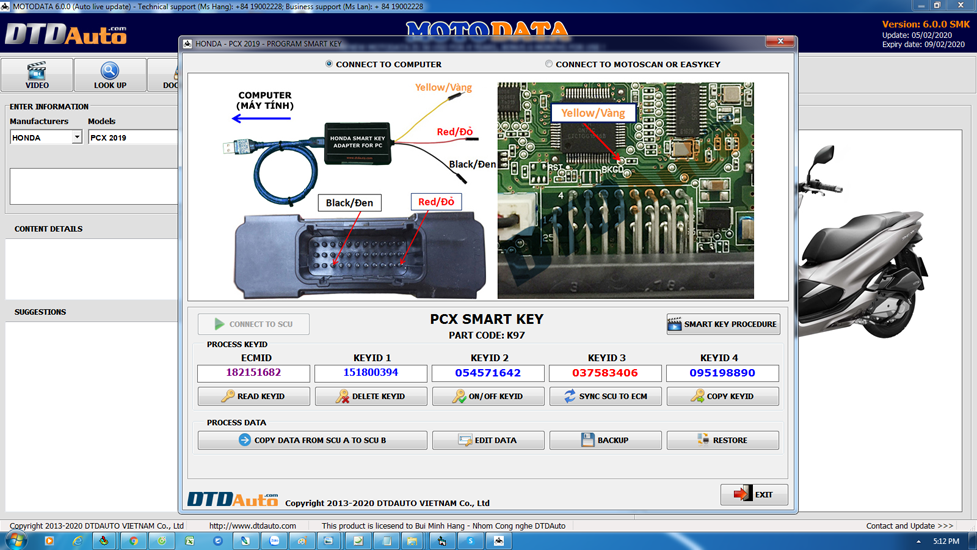Click COPY DATA FROM SCU A TO SCU B

coord(312,440)
